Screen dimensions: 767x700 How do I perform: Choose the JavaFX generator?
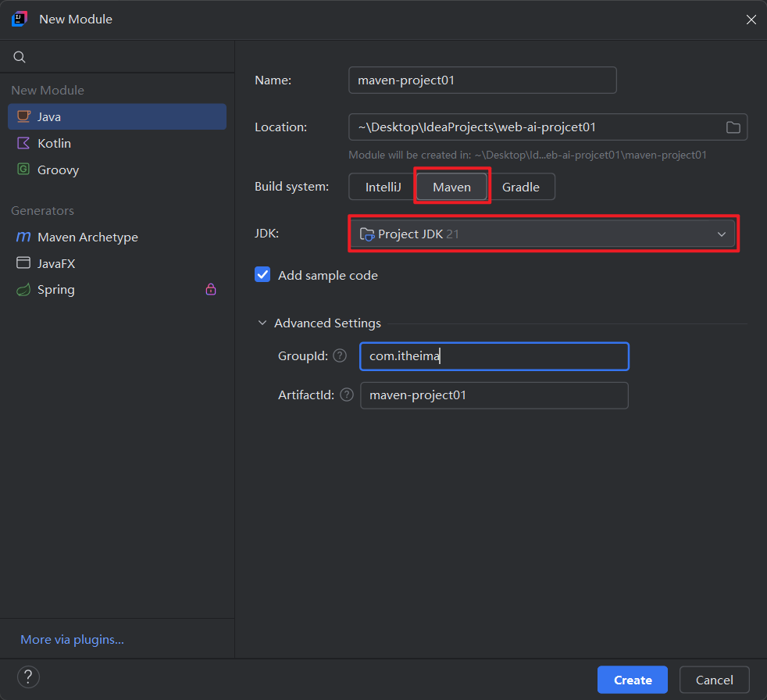[x=117, y=263]
